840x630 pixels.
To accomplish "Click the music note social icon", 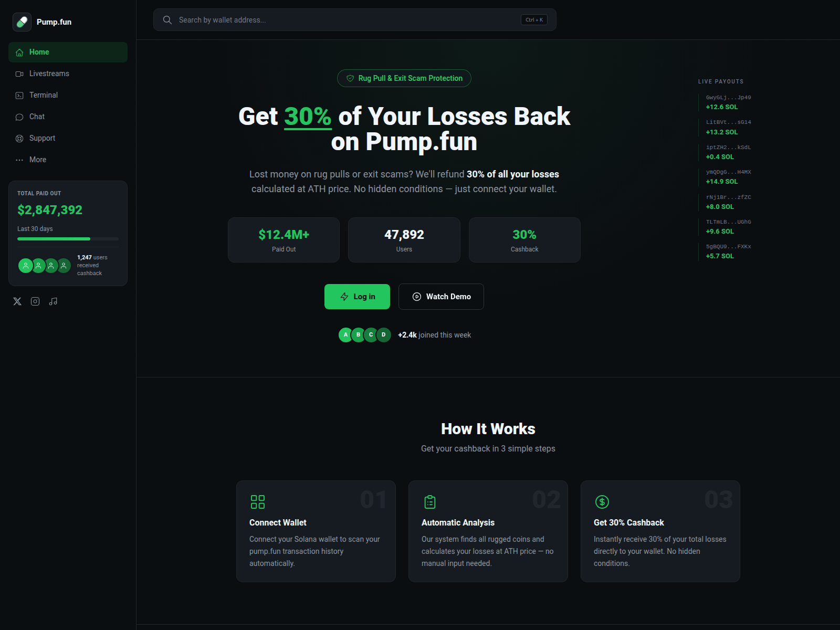I will [x=53, y=301].
